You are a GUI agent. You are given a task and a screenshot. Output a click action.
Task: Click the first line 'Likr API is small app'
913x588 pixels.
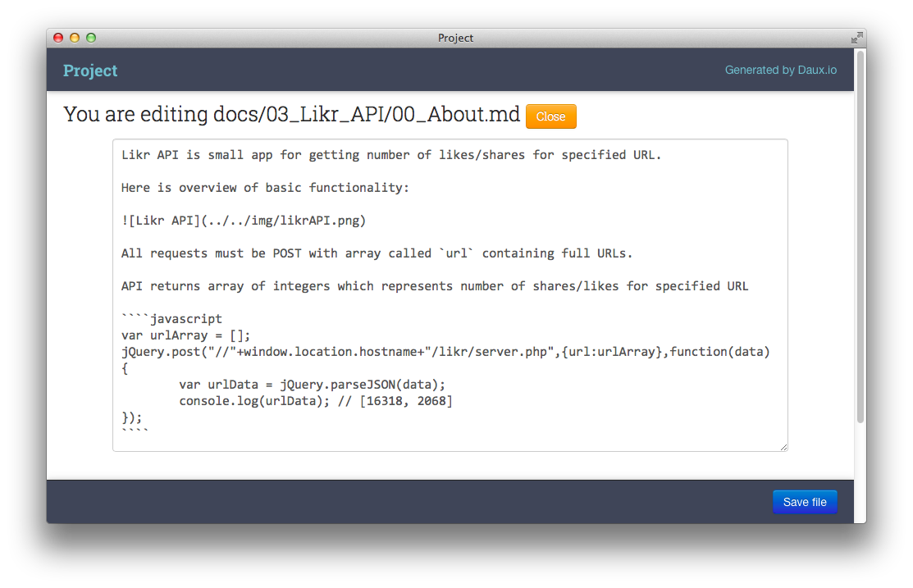point(391,155)
